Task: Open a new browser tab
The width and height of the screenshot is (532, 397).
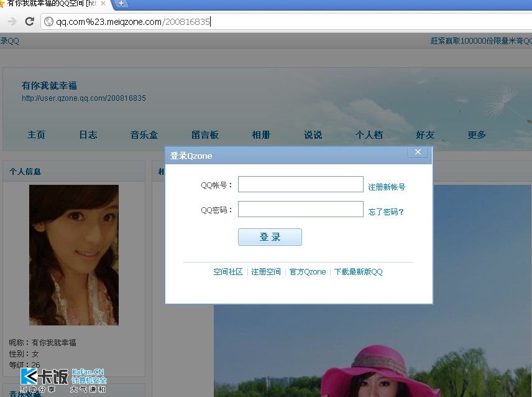Action: 121,3
